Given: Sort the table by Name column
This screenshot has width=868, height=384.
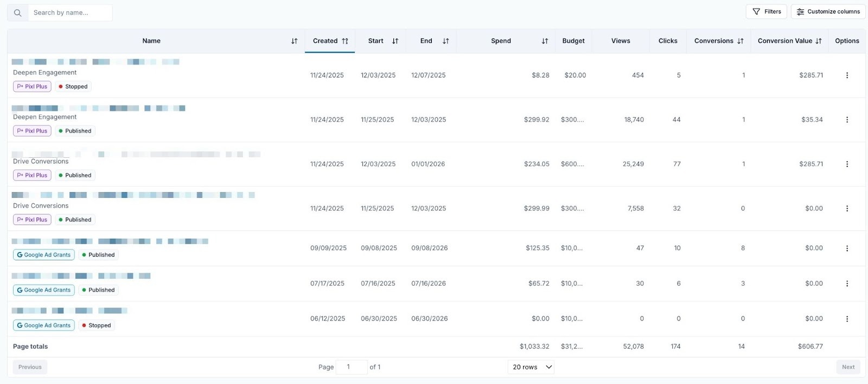Looking at the screenshot, I should 294,41.
